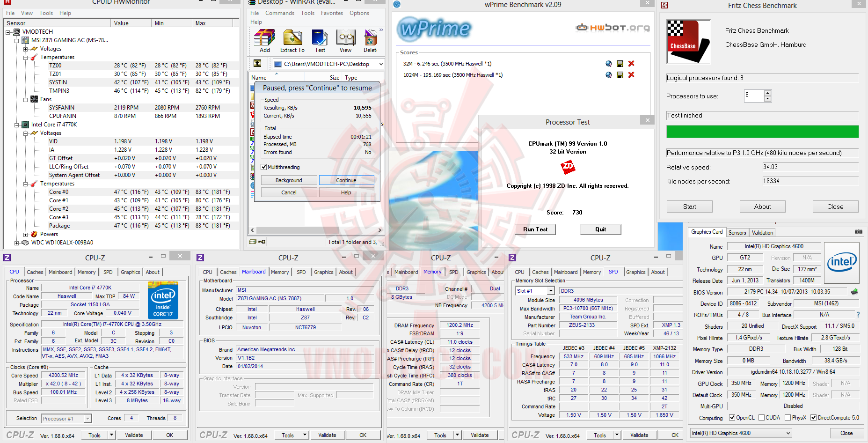Click the wPrime Benchmark title bar icon
868x443 pixels.
click(x=397, y=5)
